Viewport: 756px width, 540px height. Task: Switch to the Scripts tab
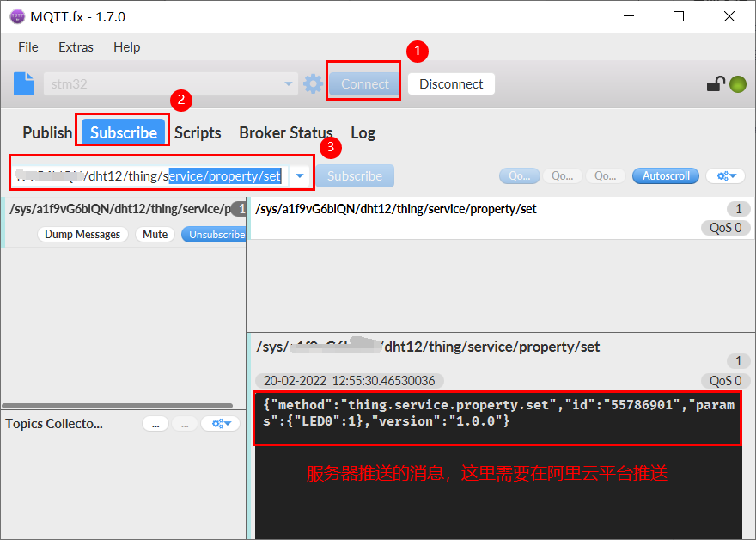198,132
